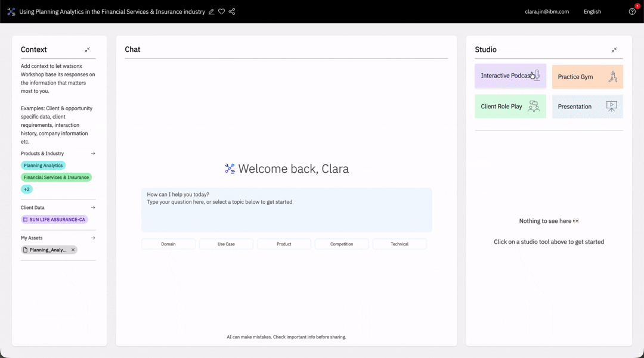
Task: Change the English language setting
Action: click(x=592, y=11)
